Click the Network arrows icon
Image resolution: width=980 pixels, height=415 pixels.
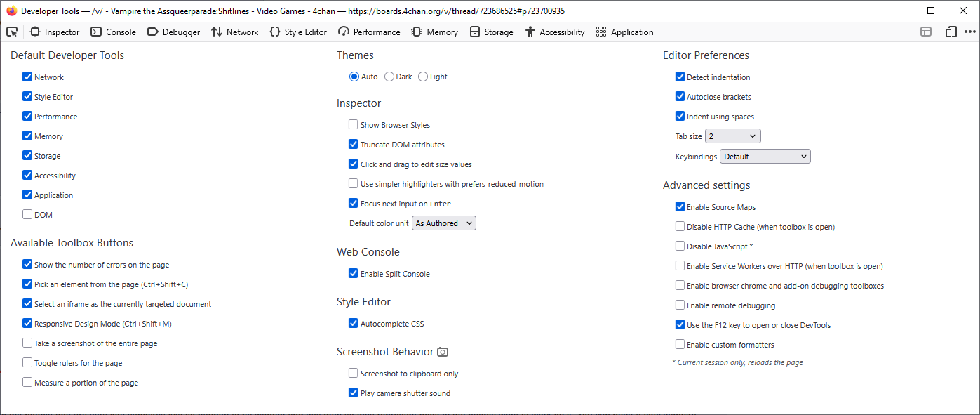[x=216, y=32]
